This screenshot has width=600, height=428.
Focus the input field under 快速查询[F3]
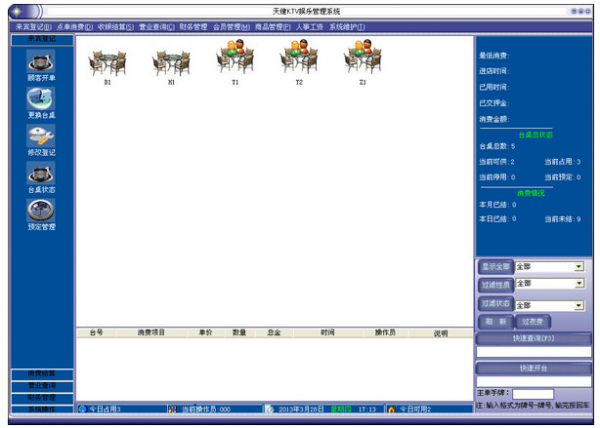click(x=533, y=352)
